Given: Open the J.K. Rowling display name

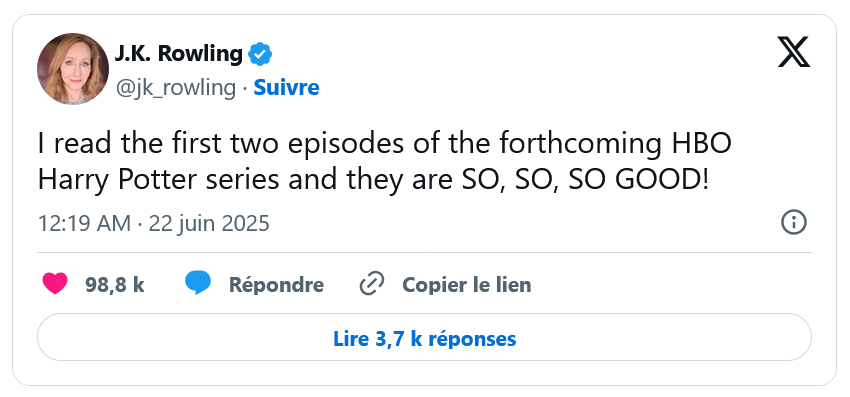Looking at the screenshot, I should (178, 54).
